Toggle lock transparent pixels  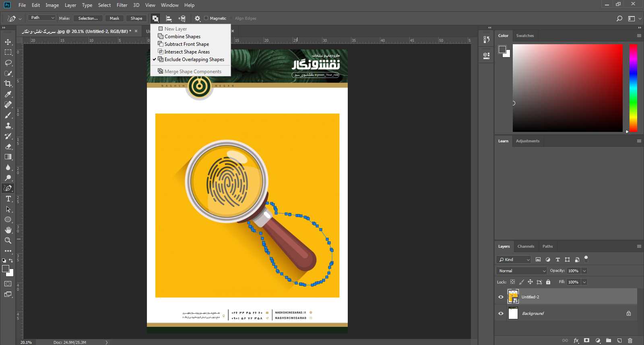tap(512, 282)
